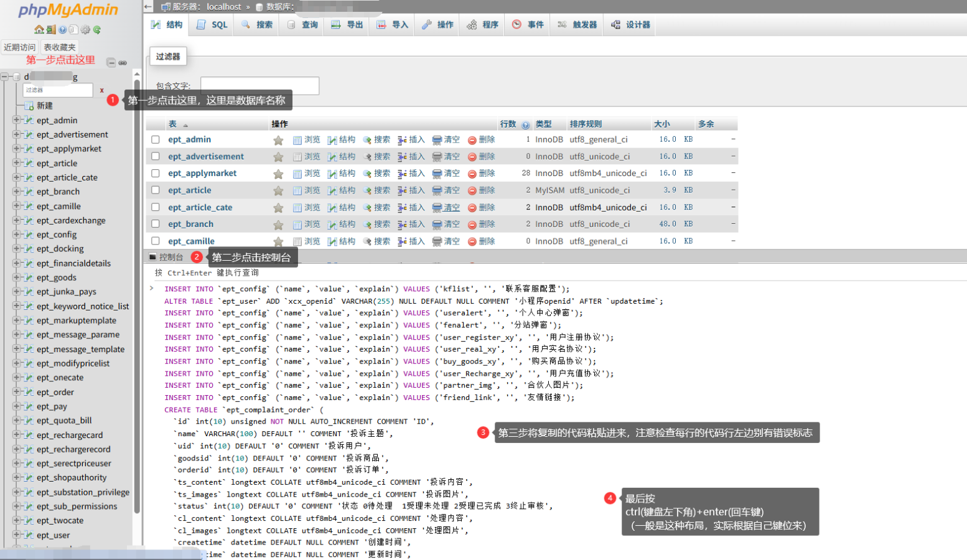Switch to the 操作 operations tab
This screenshot has height=560, width=967.
point(438,25)
